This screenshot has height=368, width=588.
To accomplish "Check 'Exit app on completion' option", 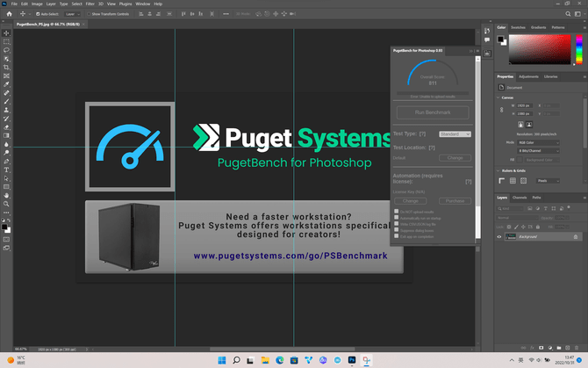I will [397, 236].
